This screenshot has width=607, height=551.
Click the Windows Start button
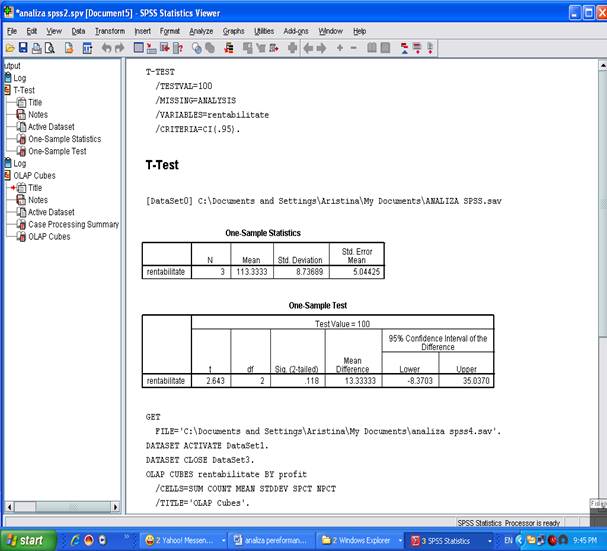pyautogui.click(x=25, y=540)
